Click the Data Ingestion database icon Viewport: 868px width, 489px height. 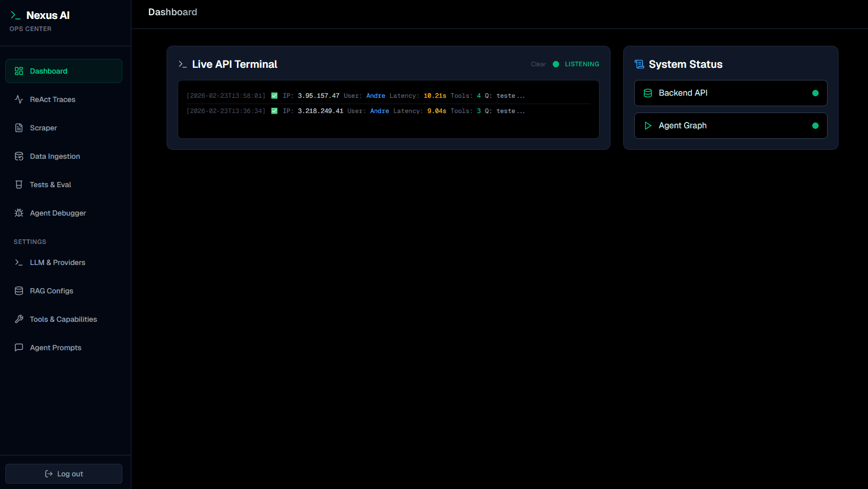pos(19,156)
